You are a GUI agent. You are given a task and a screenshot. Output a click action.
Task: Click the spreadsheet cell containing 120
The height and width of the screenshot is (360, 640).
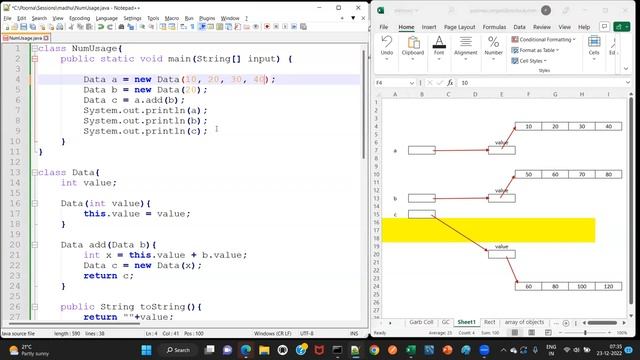tap(609, 287)
